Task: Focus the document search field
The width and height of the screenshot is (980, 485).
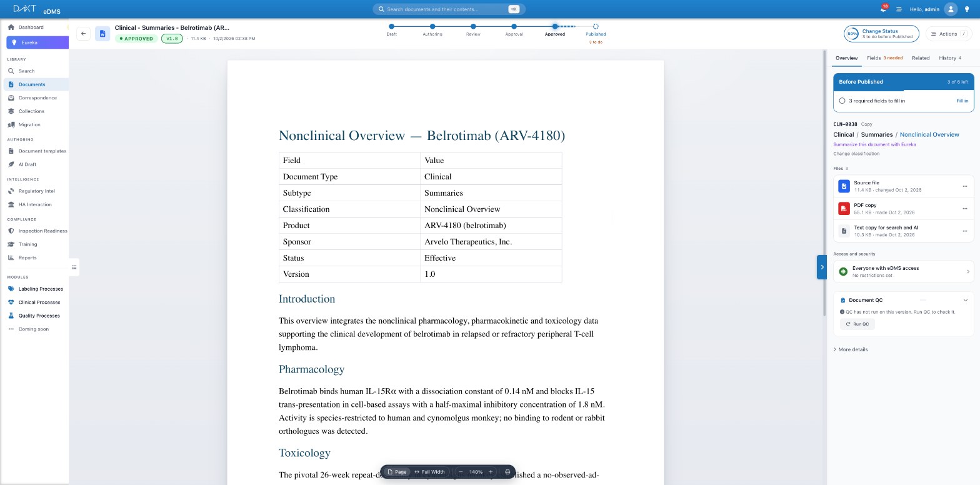Action: click(x=449, y=9)
